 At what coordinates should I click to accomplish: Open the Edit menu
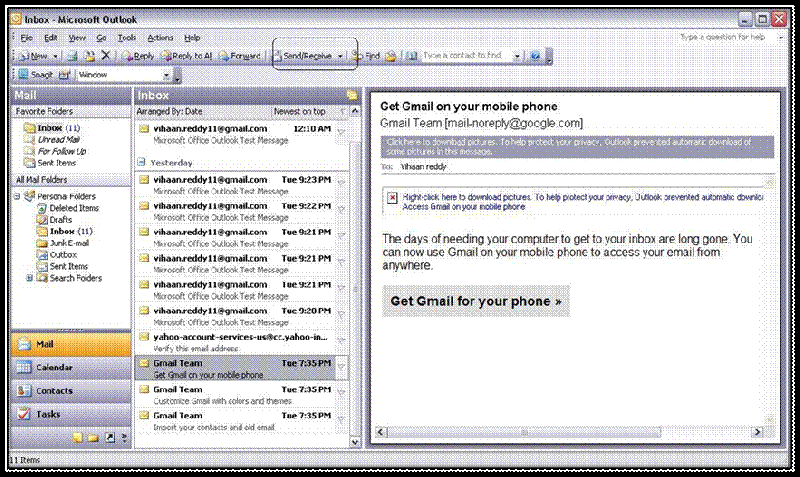point(51,38)
